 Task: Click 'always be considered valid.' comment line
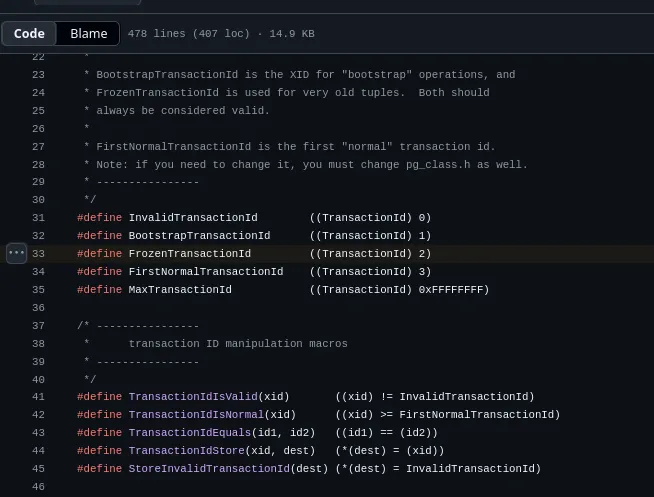[x=183, y=110]
